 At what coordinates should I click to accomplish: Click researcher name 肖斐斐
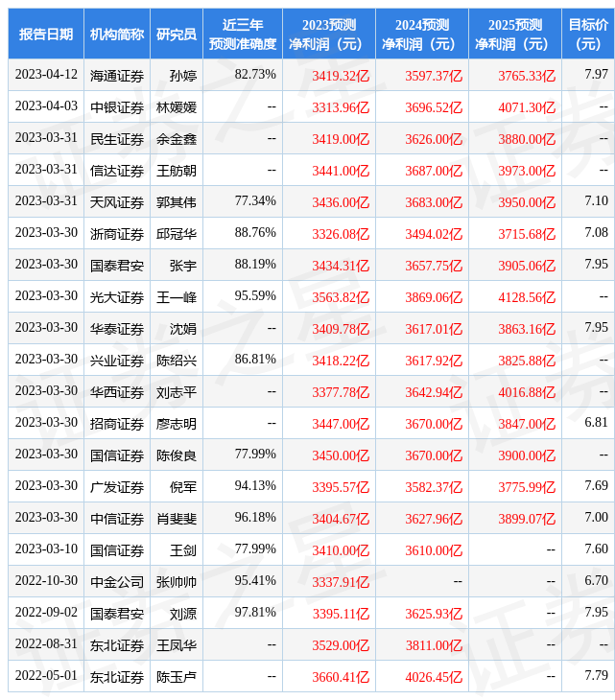[x=177, y=519]
